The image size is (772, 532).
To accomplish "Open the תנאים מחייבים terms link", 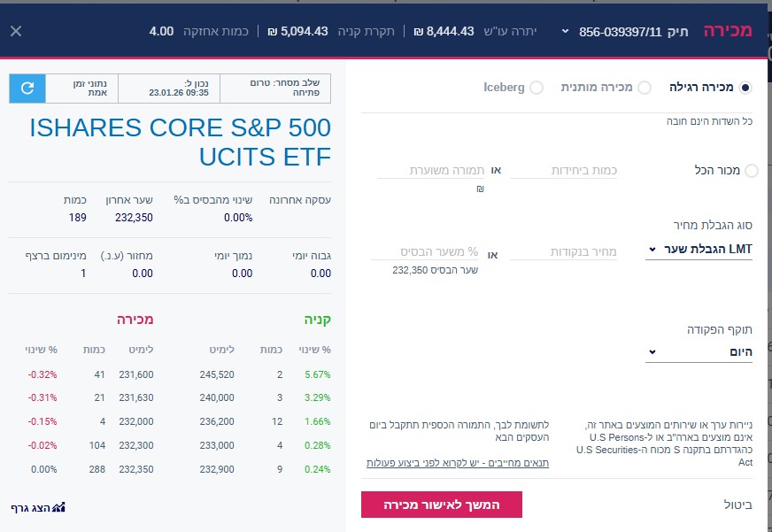I will (458, 463).
